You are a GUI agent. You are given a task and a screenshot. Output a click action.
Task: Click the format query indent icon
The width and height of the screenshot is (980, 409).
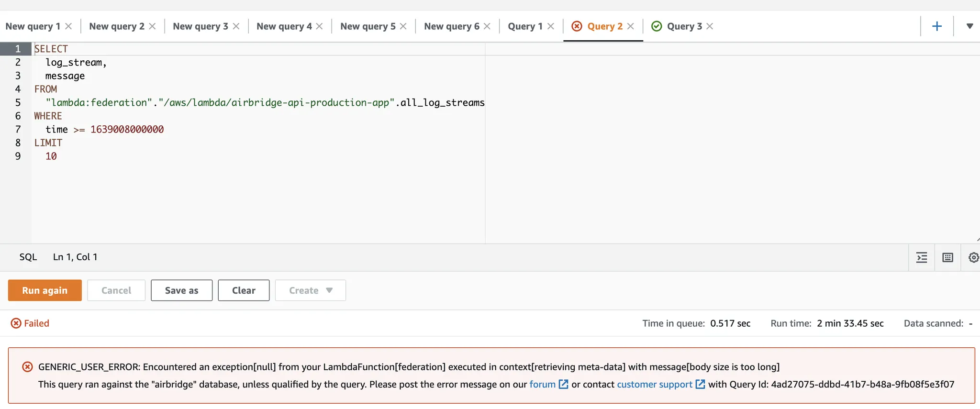pos(922,257)
